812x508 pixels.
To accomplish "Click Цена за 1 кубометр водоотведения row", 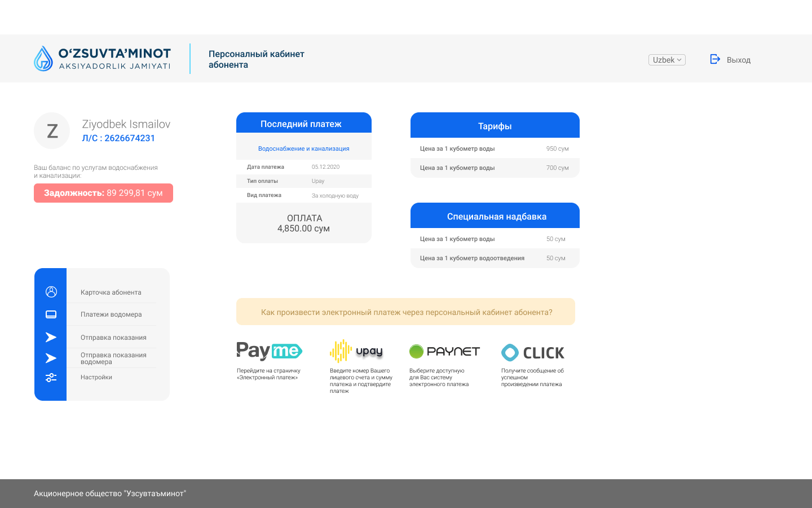I will click(495, 258).
